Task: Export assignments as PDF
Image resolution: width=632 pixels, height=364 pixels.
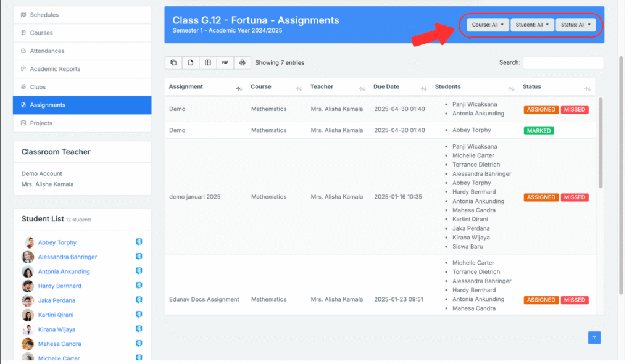Action: coord(225,62)
